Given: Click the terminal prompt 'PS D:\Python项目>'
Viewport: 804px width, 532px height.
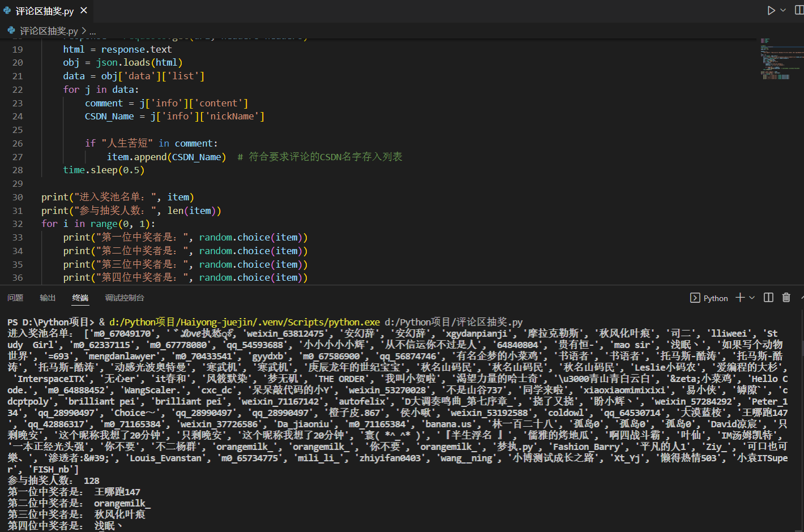Looking at the screenshot, I should [x=51, y=322].
